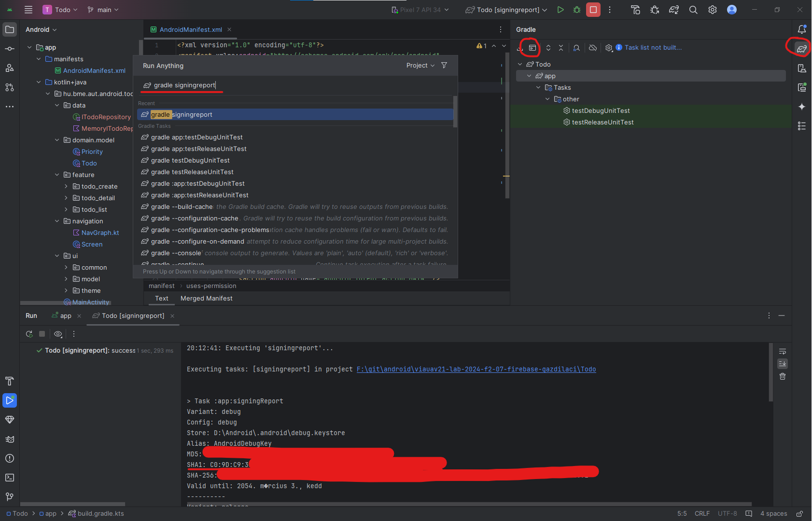812x521 pixels.
Task: Click Sync Project with Gradle Files icon
Action: pos(674,10)
